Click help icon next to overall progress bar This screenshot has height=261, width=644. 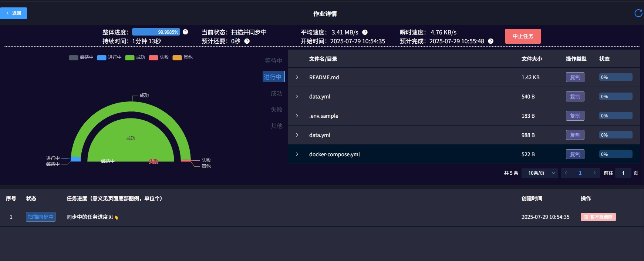185,32
